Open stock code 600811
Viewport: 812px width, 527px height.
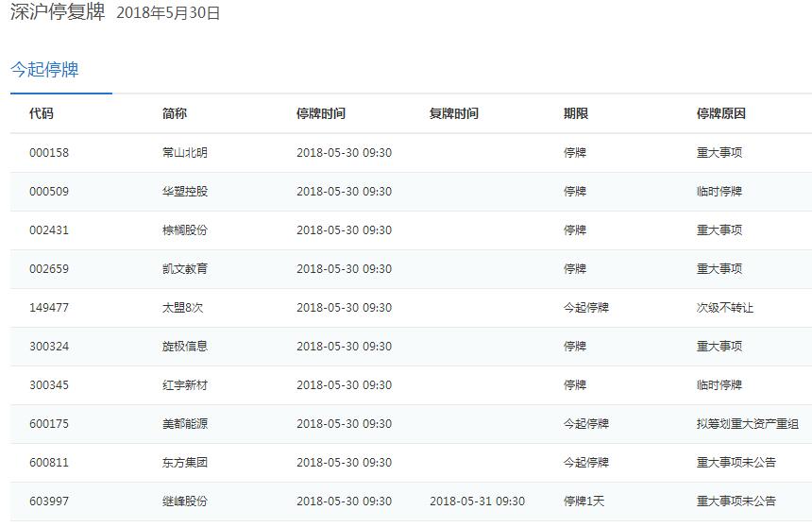coord(49,463)
